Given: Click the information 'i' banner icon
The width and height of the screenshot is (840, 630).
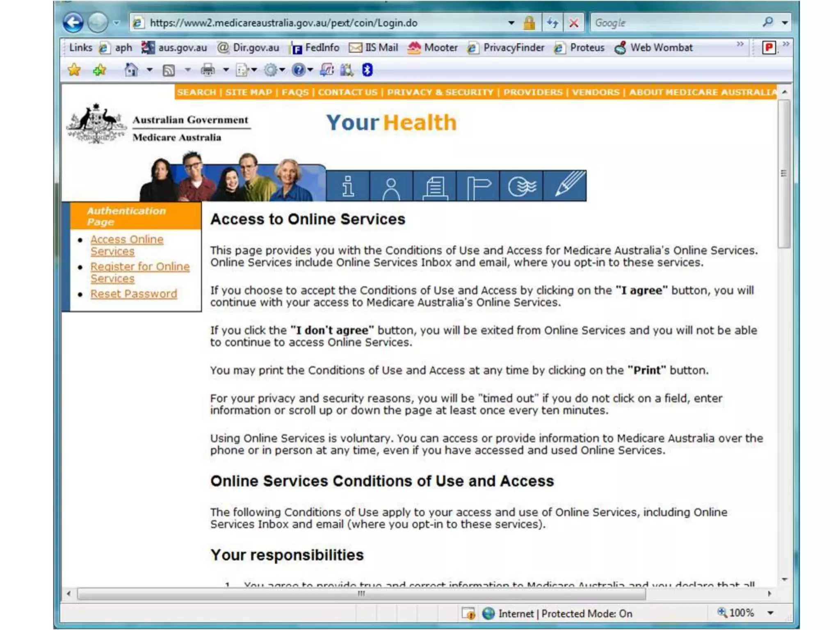Looking at the screenshot, I should pyautogui.click(x=348, y=186).
